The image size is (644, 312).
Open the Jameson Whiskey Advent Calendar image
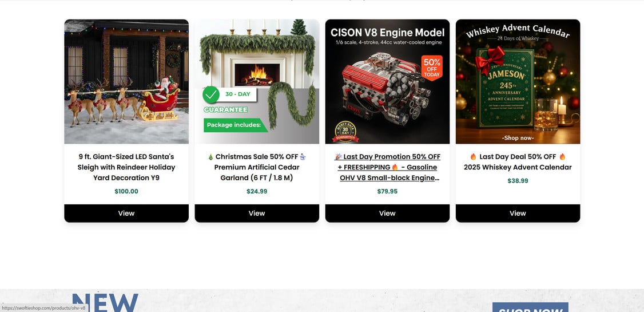pos(518,81)
